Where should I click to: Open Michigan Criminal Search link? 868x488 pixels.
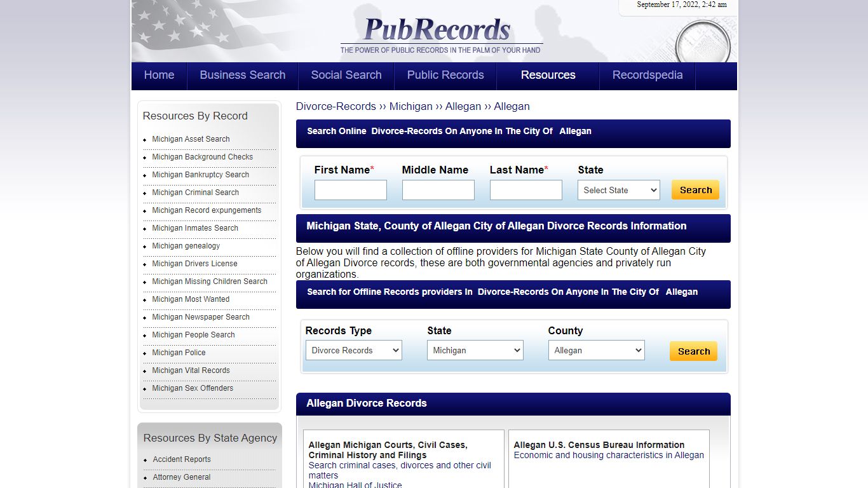pyautogui.click(x=195, y=193)
